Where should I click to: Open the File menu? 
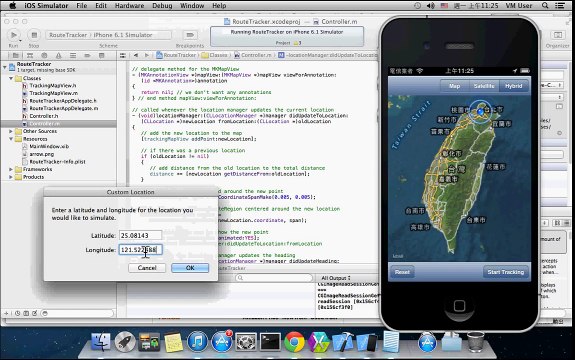[x=81, y=5]
